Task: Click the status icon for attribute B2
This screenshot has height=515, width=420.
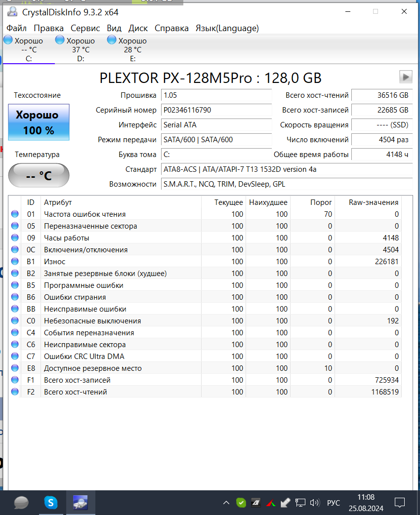Action: [x=15, y=273]
